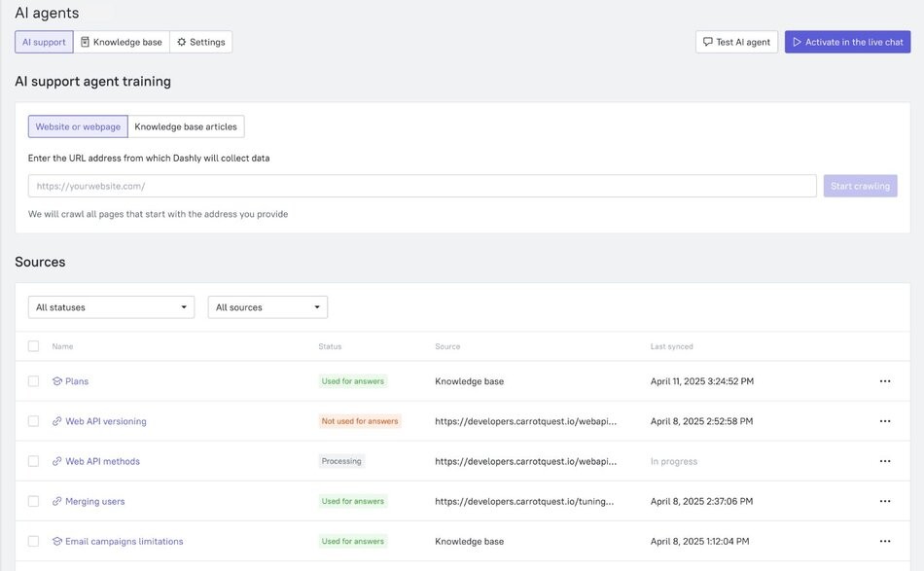Click the knowledge base icon beside Plans

tap(56, 380)
